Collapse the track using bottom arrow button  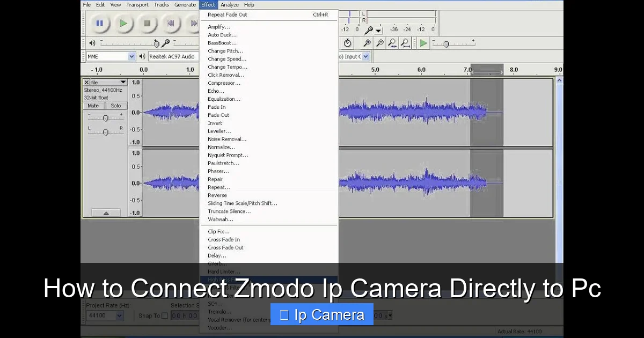(106, 213)
